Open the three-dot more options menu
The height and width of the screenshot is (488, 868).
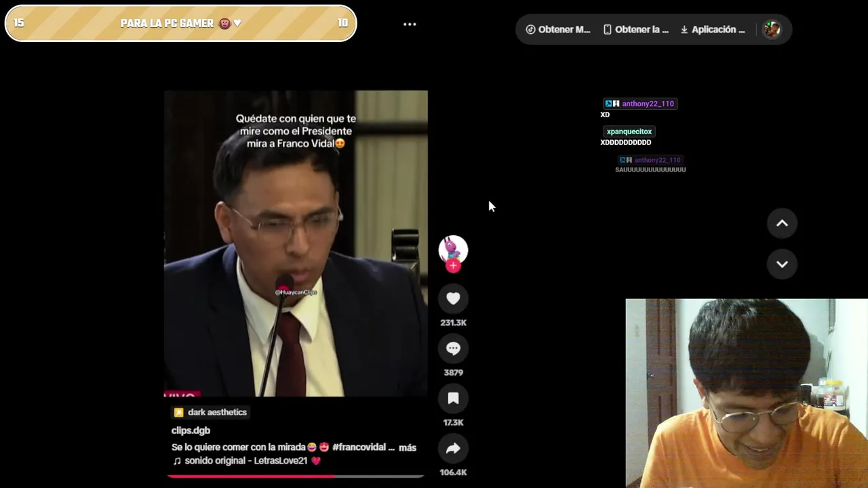click(410, 24)
